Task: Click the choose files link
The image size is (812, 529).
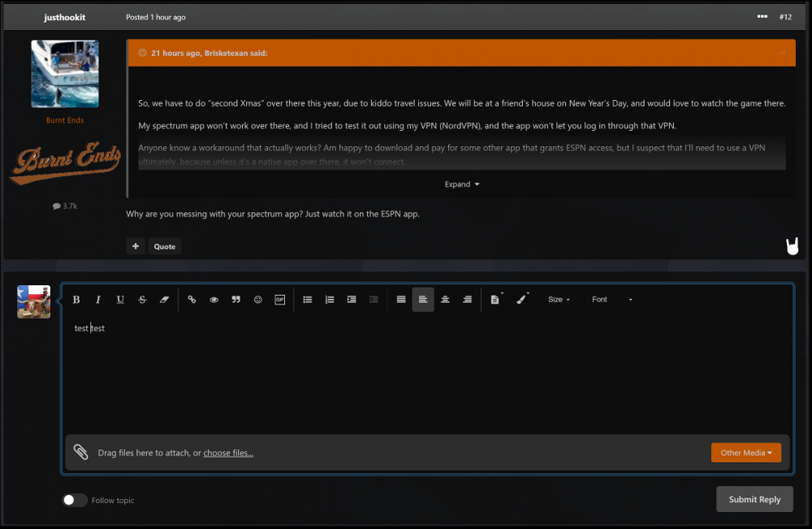Action: point(228,453)
